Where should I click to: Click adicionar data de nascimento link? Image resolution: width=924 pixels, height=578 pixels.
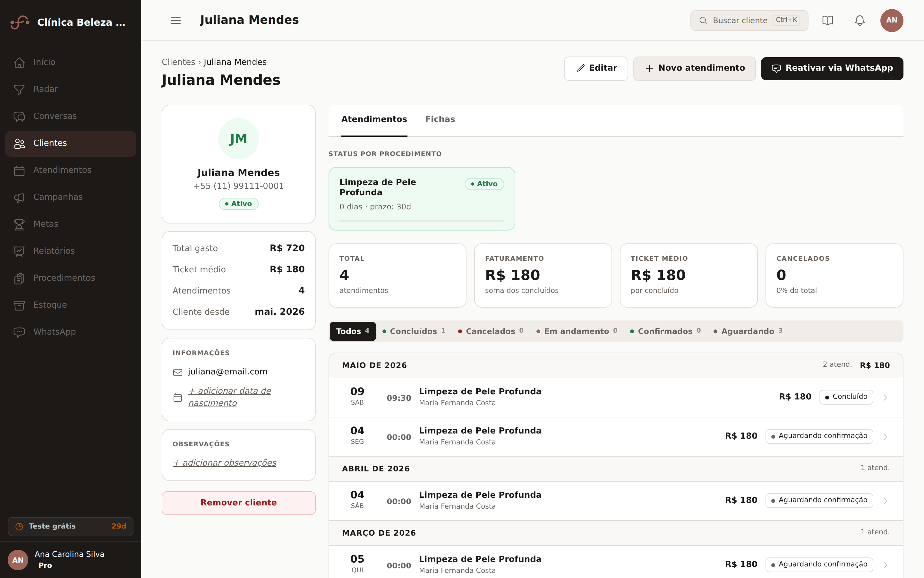click(x=229, y=397)
